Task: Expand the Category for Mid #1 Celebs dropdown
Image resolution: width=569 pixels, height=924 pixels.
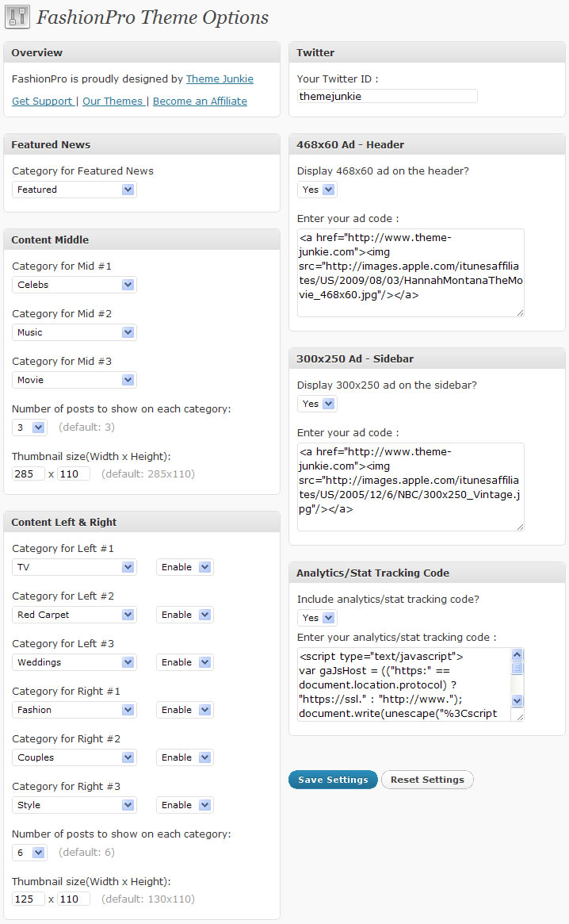Action: tap(74, 285)
